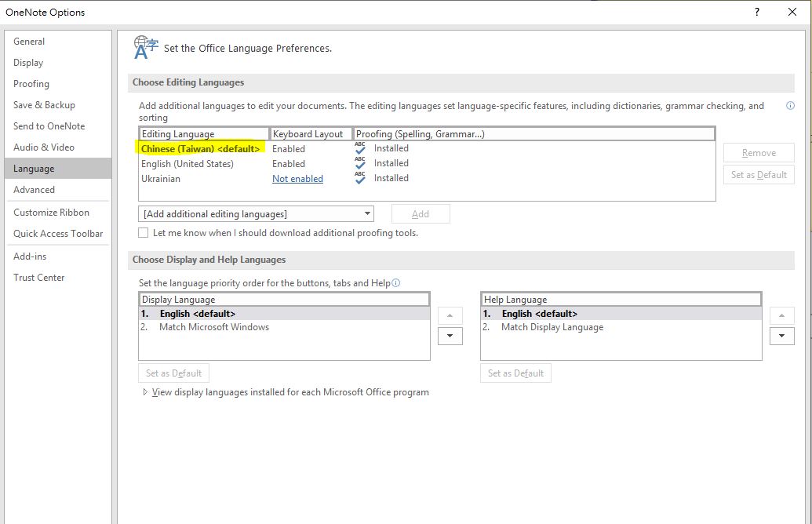The image size is (812, 524).
Task: Click the info icon after 'tabs and Help'
Action: click(x=396, y=282)
